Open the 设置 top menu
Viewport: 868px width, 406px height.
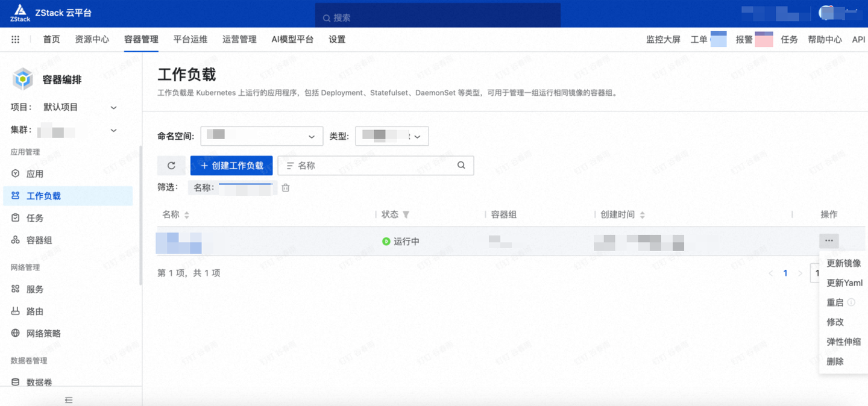click(337, 39)
